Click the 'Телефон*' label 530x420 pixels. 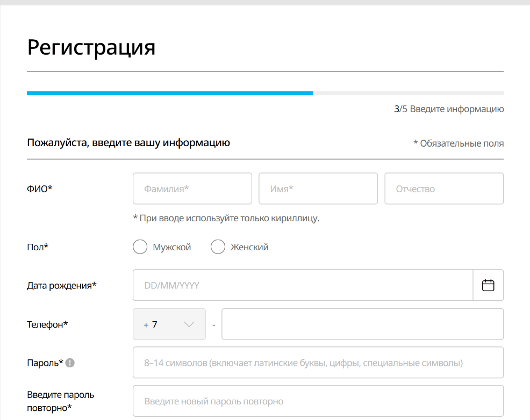(x=47, y=324)
